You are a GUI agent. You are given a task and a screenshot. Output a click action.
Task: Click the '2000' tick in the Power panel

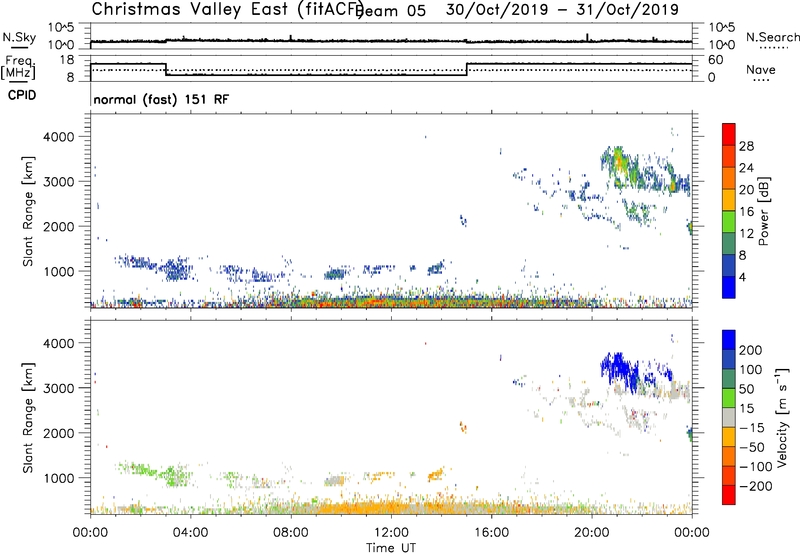coord(58,226)
